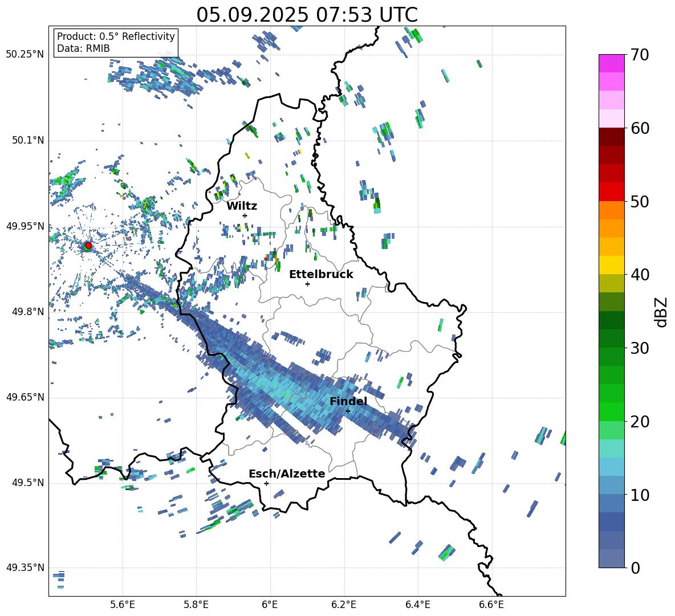Click the 49.35°N latitude label
The width and height of the screenshot is (675, 616).
point(25,568)
